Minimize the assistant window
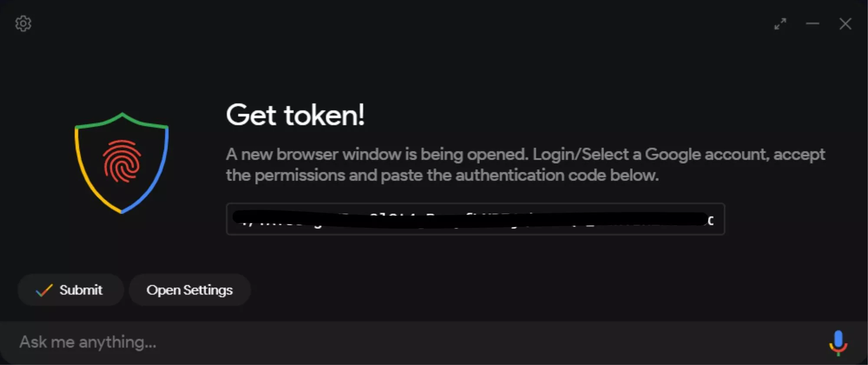868x365 pixels. (x=812, y=23)
